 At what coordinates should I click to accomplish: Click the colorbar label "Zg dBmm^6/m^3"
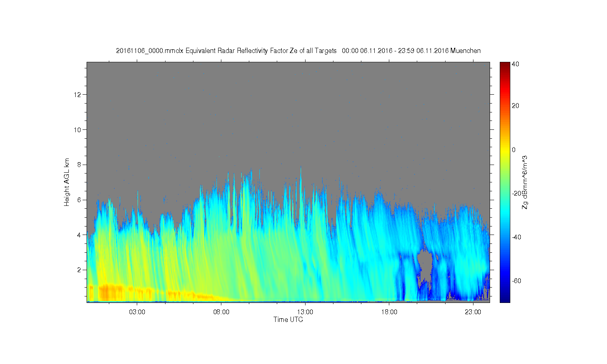click(x=525, y=182)
